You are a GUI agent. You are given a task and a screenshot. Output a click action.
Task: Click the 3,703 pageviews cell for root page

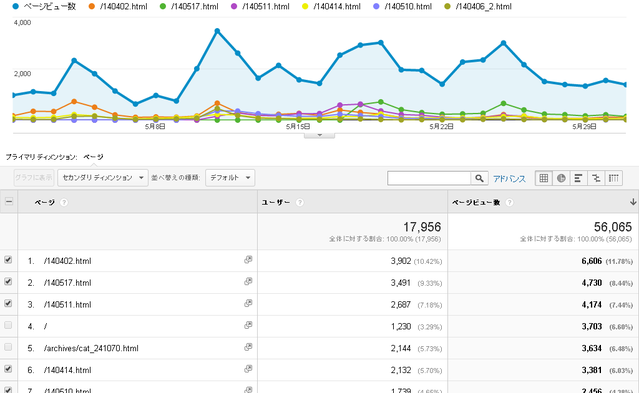point(591,326)
